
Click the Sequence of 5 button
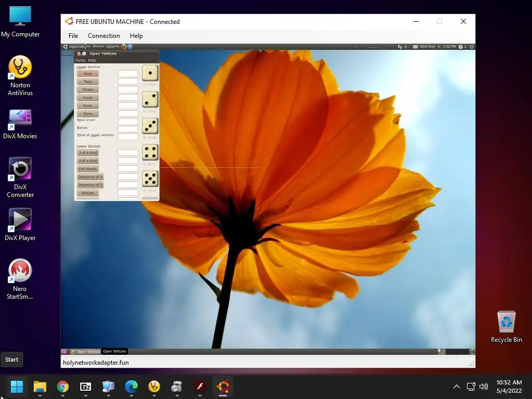pos(90,185)
